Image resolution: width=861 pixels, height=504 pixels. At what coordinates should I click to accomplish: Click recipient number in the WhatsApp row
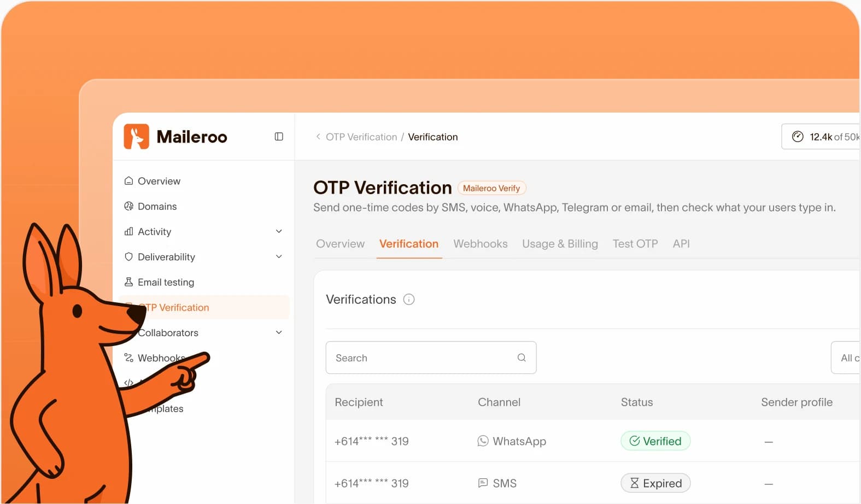point(372,441)
